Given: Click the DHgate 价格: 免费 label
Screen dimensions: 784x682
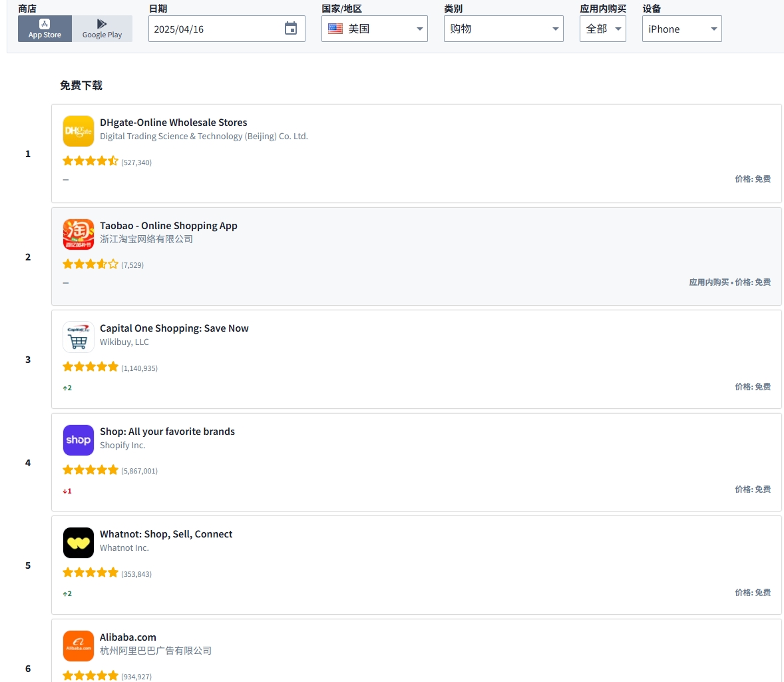Looking at the screenshot, I should [x=753, y=179].
